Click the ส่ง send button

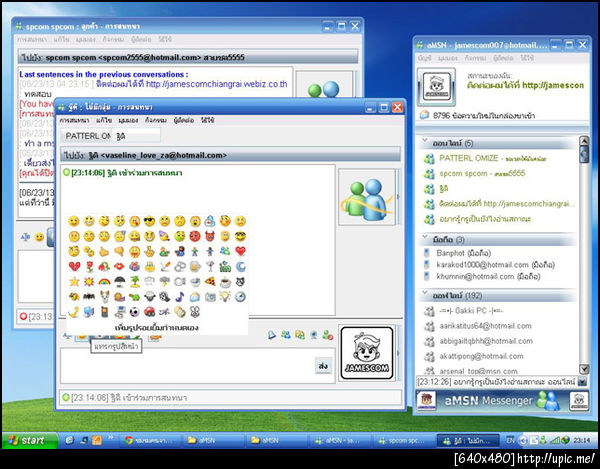(x=323, y=366)
